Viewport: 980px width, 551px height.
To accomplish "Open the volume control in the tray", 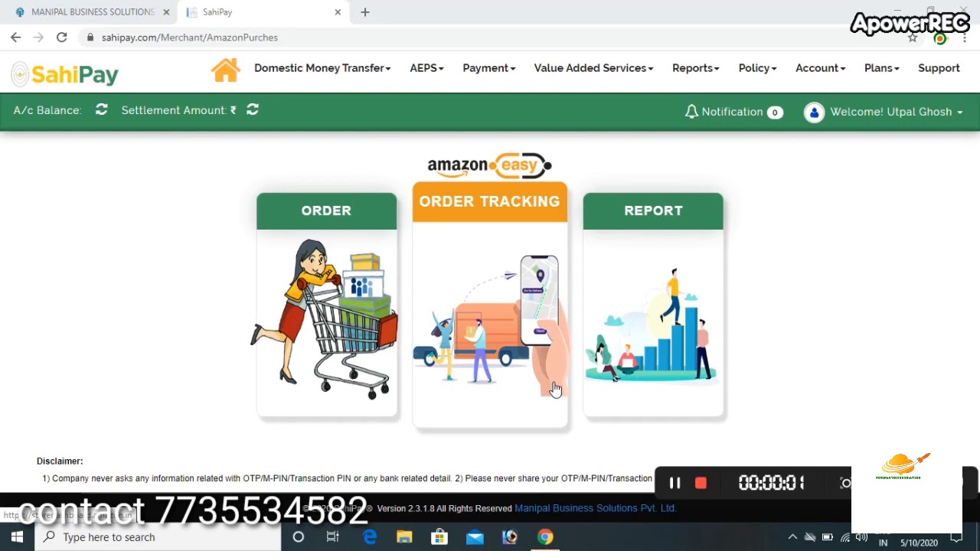I will (861, 537).
